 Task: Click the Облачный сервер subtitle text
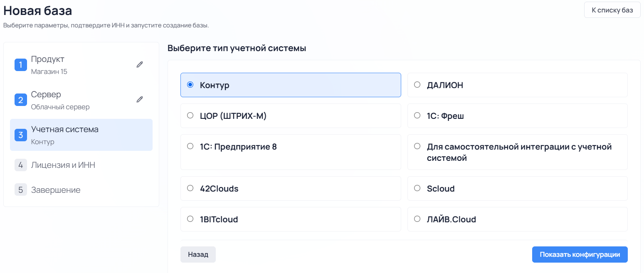point(60,107)
